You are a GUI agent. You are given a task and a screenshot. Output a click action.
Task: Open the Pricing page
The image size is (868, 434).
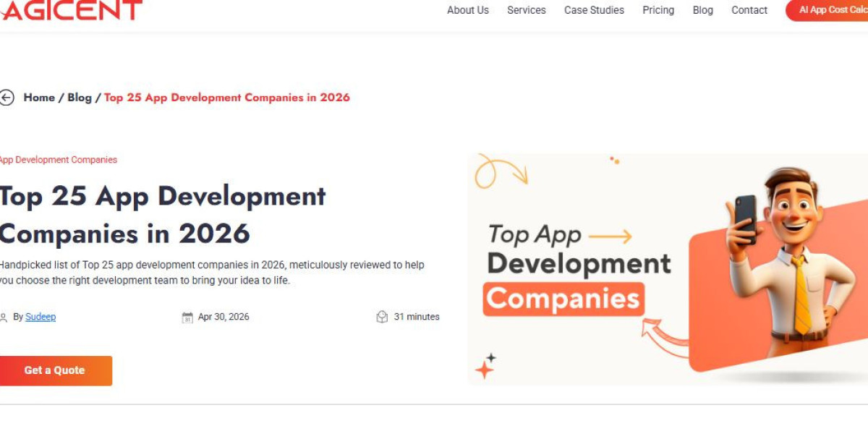click(658, 10)
